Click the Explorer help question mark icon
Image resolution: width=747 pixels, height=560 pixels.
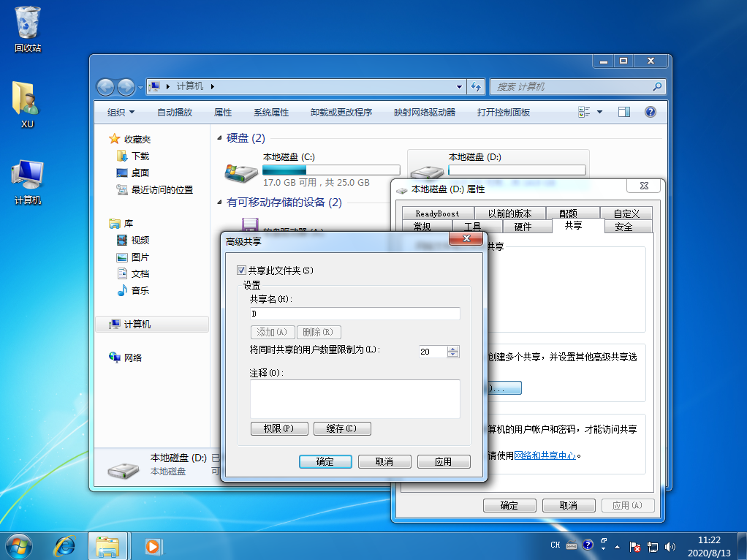[x=650, y=112]
